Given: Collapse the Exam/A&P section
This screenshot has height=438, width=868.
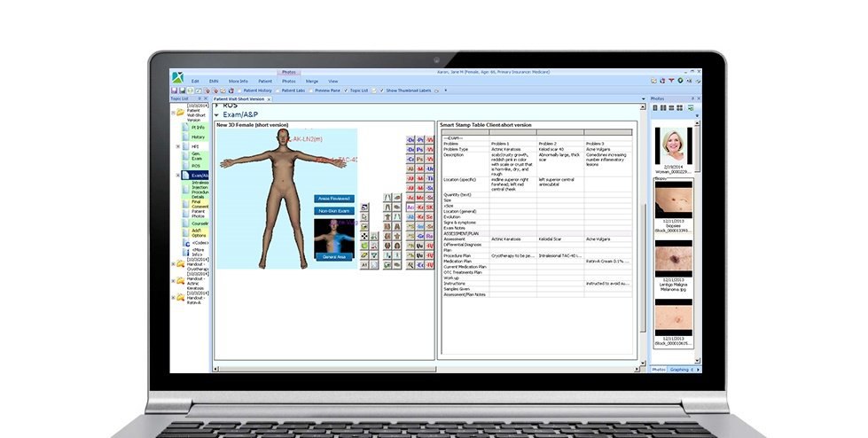Looking at the screenshot, I should pyautogui.click(x=217, y=114).
